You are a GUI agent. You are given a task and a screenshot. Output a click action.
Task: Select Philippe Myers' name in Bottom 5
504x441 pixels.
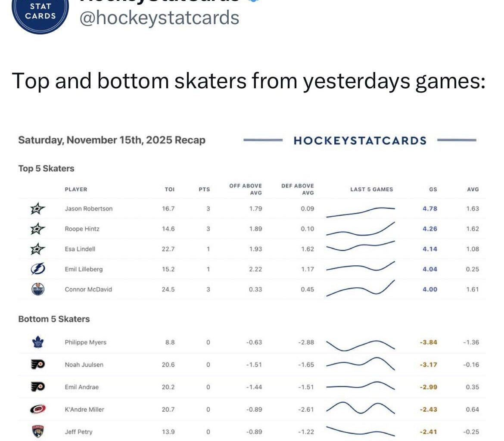(85, 342)
